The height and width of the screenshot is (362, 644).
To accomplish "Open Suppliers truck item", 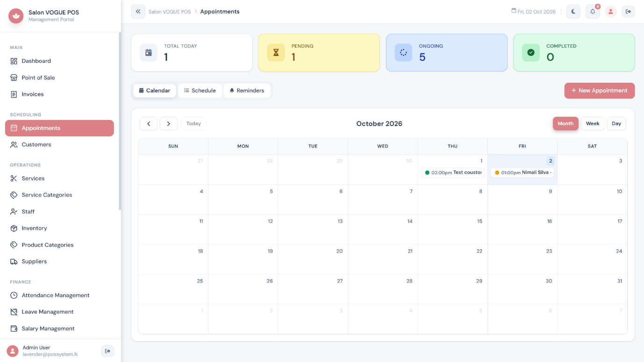I will tap(59, 262).
